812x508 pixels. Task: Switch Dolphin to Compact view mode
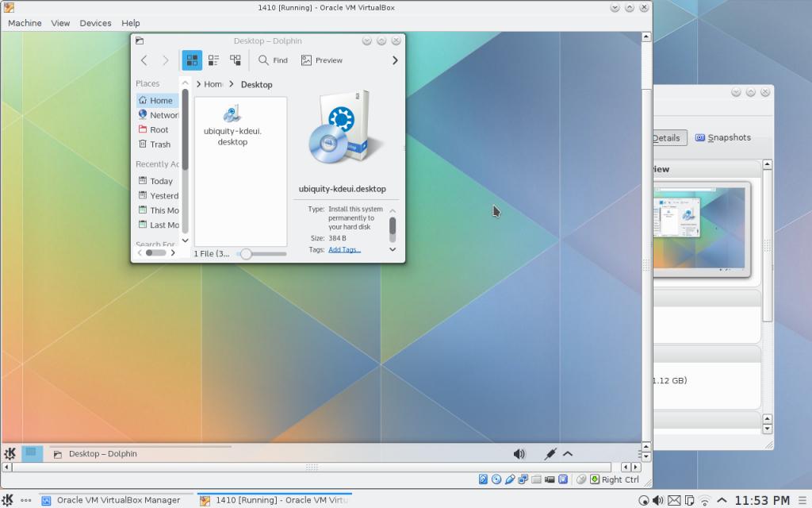213,60
